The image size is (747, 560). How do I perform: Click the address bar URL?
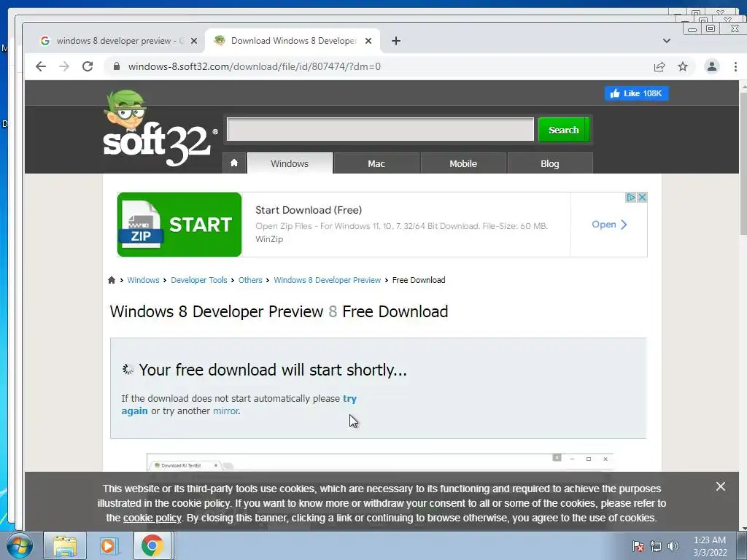point(255,66)
